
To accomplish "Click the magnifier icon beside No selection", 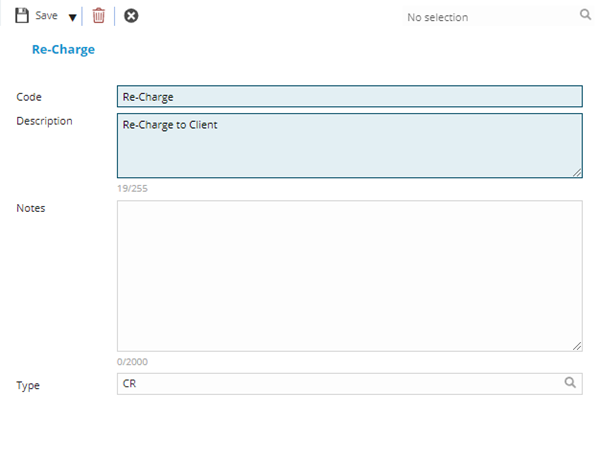I will (x=585, y=16).
